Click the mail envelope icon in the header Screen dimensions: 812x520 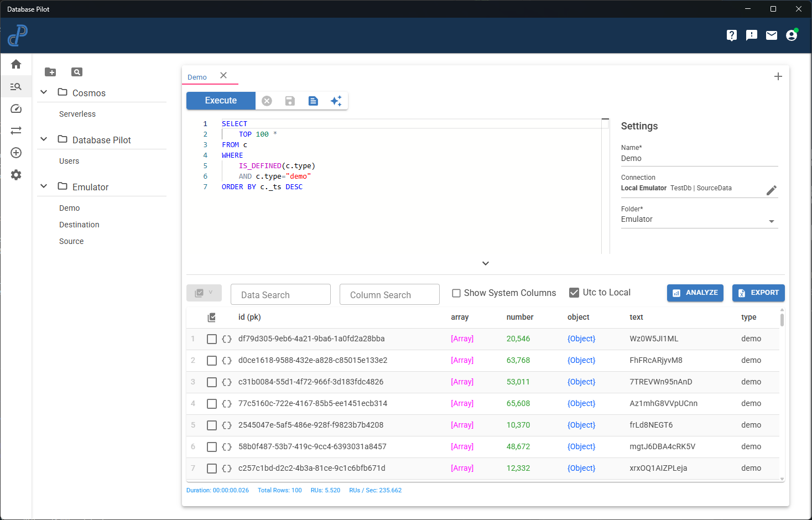(x=771, y=35)
